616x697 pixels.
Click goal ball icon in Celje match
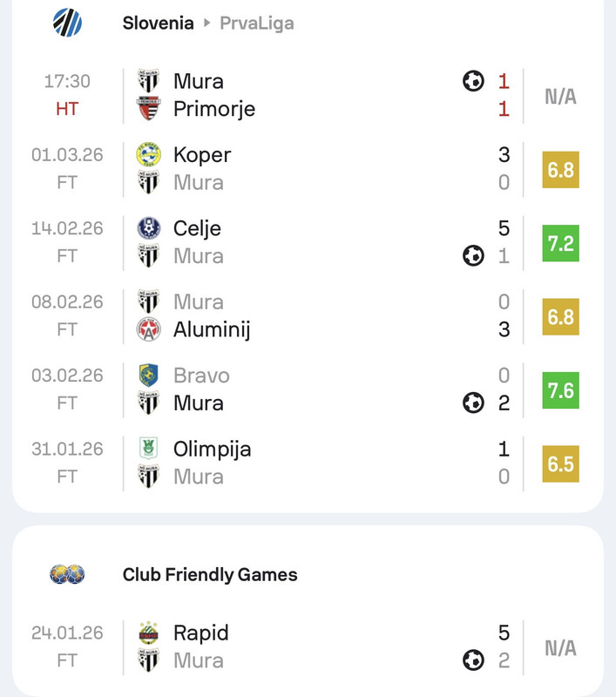(473, 256)
